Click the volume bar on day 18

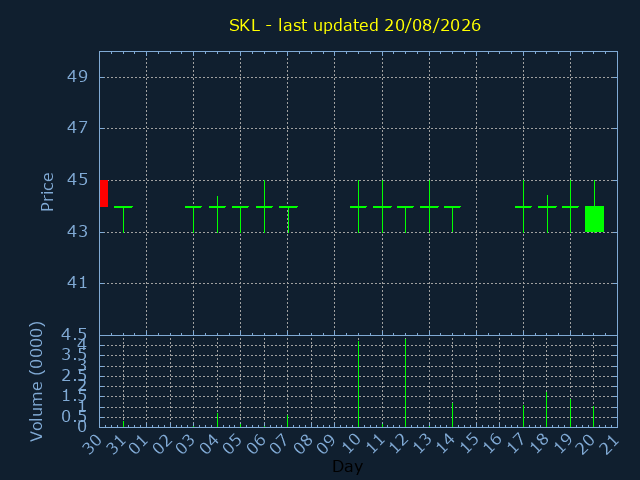[547, 409]
